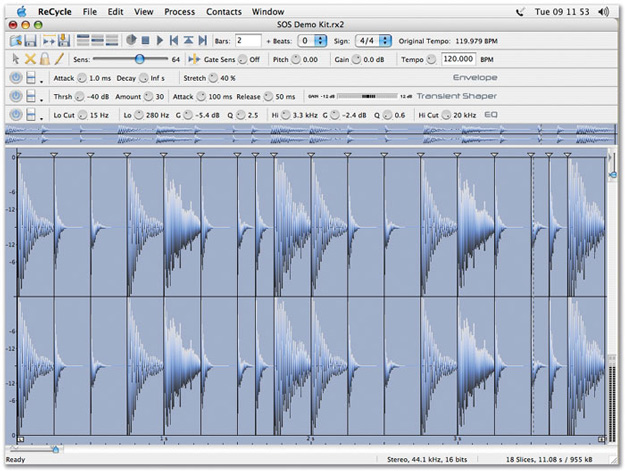Viewport: 625px width, 471px height.
Task: Click the Gain knob
Action: tap(356, 59)
